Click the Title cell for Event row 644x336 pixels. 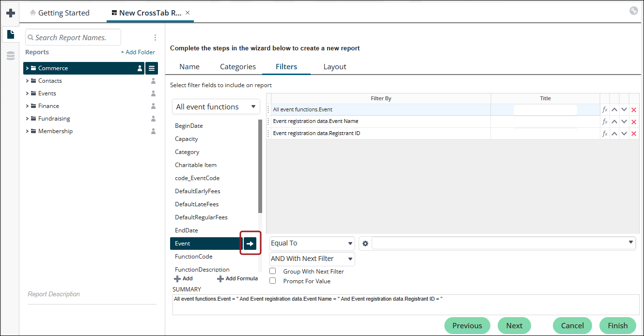[545, 109]
